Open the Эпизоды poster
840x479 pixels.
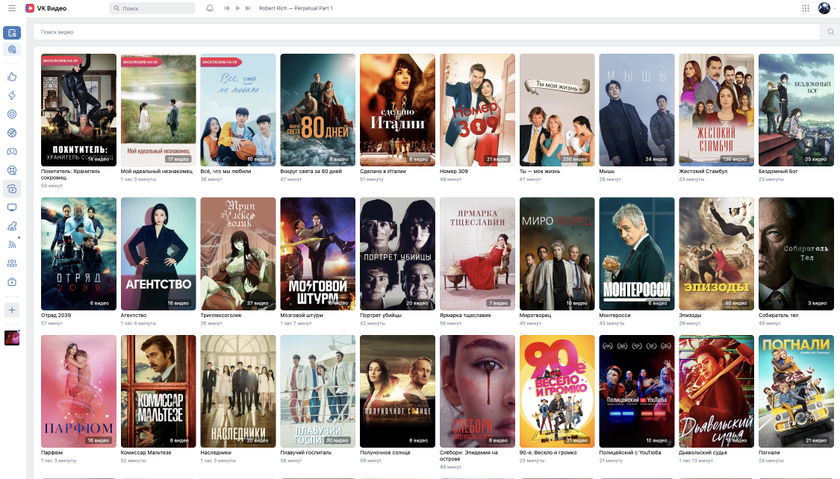(x=716, y=253)
